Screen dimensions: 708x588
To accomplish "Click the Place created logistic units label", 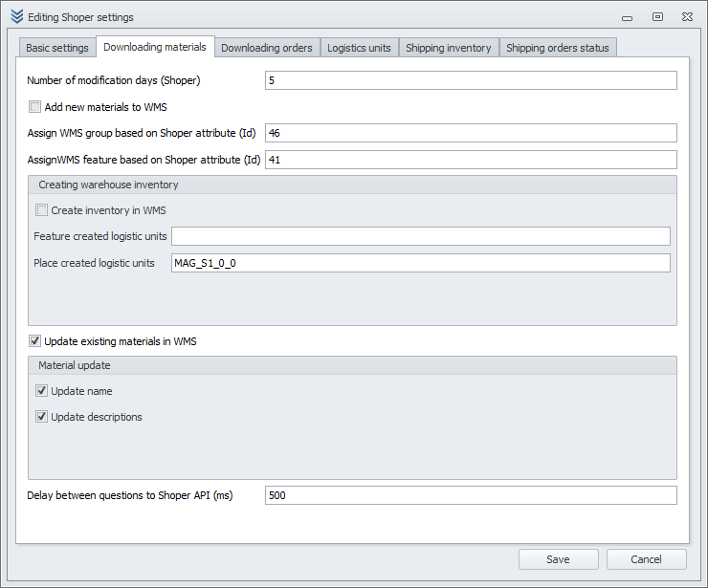I will coord(94,263).
